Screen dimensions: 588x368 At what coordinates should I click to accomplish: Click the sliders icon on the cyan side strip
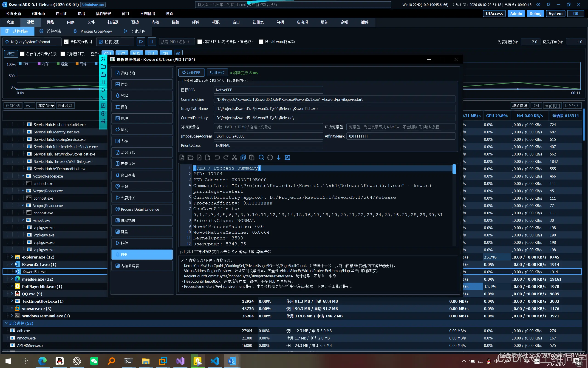pyautogui.click(x=103, y=121)
